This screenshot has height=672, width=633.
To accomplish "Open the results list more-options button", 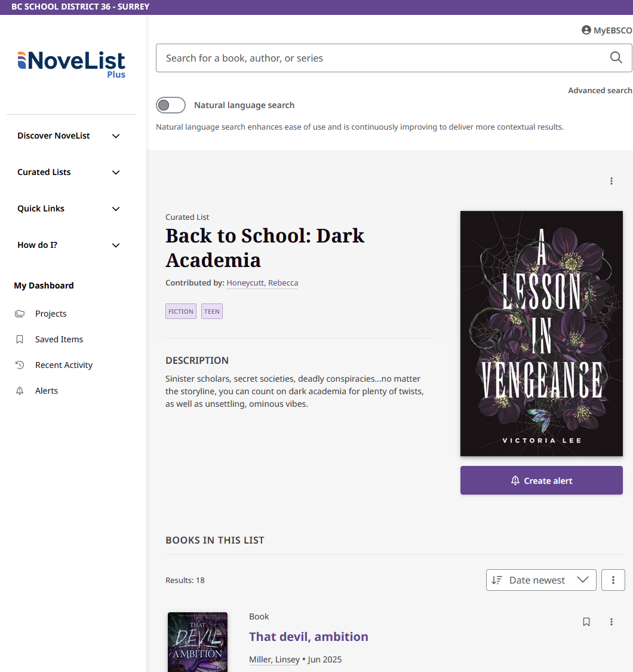I will pyautogui.click(x=613, y=580).
